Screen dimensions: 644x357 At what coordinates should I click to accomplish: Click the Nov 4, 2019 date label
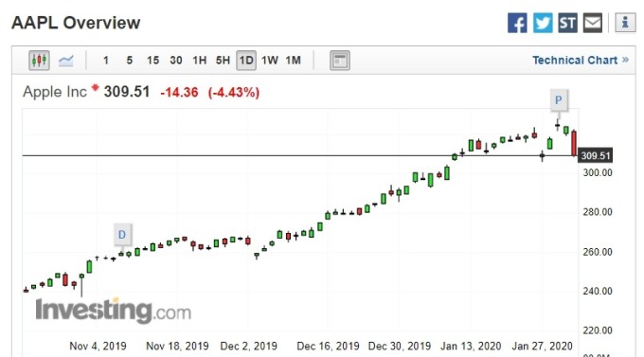coord(98,347)
